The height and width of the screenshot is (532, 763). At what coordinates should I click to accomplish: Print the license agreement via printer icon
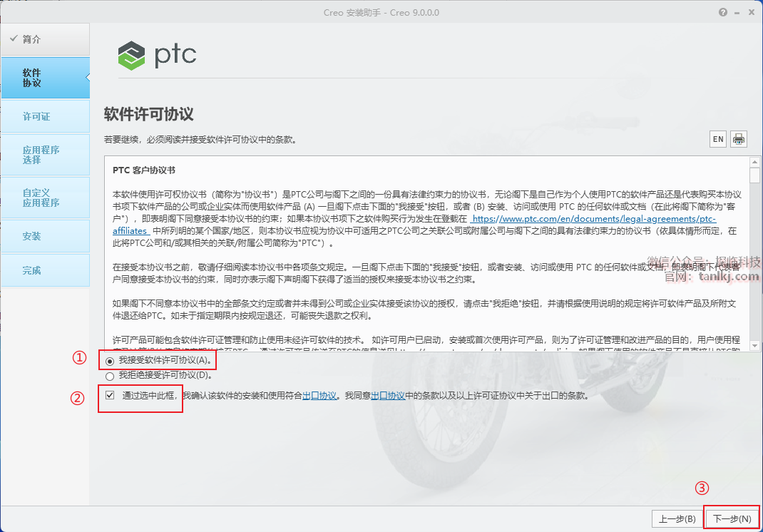[738, 139]
